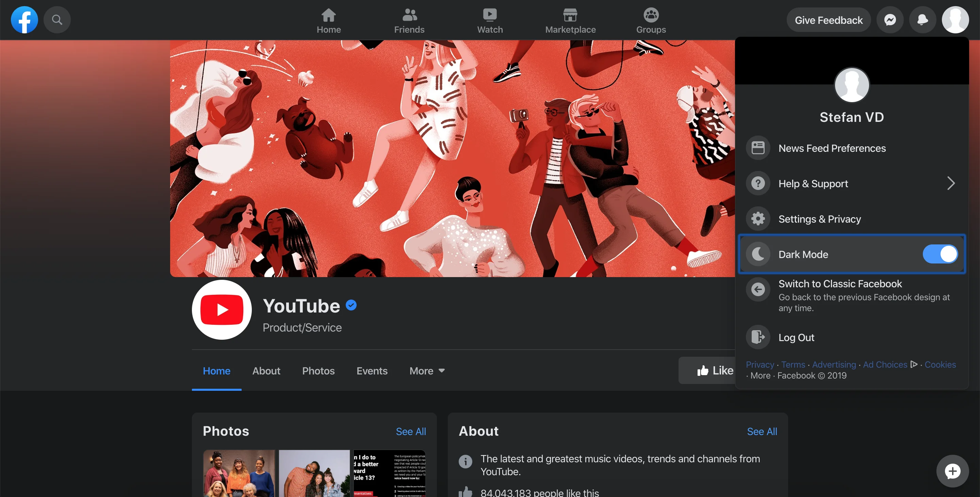Open the search magnifier icon
Viewport: 980px width, 497px height.
(x=57, y=20)
